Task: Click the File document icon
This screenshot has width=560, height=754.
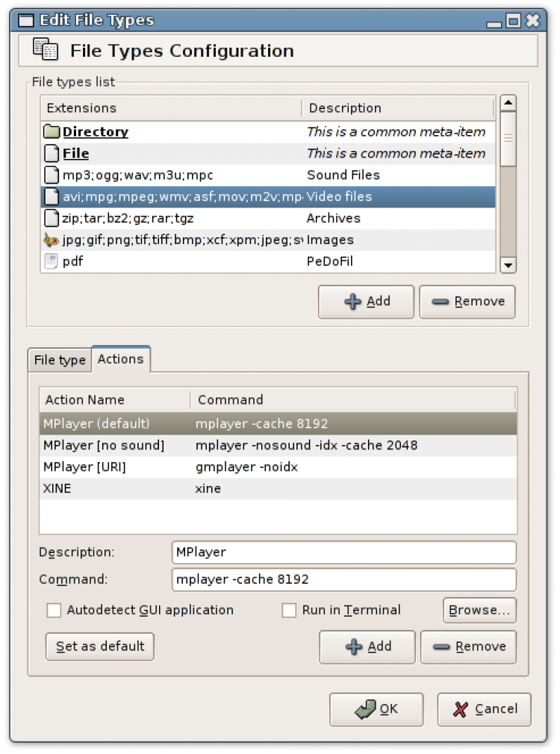Action: click(51, 154)
